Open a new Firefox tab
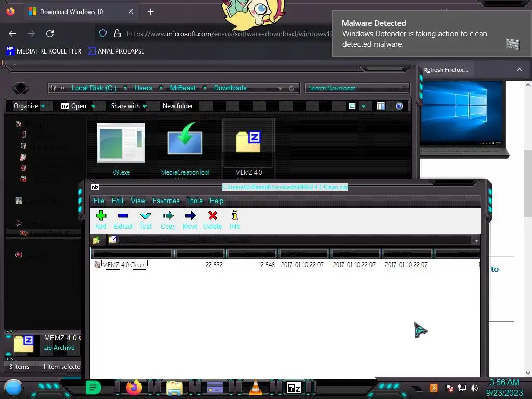This screenshot has height=399, width=532. click(x=150, y=12)
